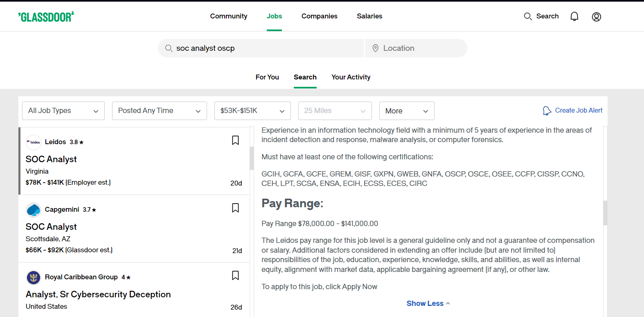Select the Search tab
Viewport: 644px width, 317px height.
click(305, 77)
